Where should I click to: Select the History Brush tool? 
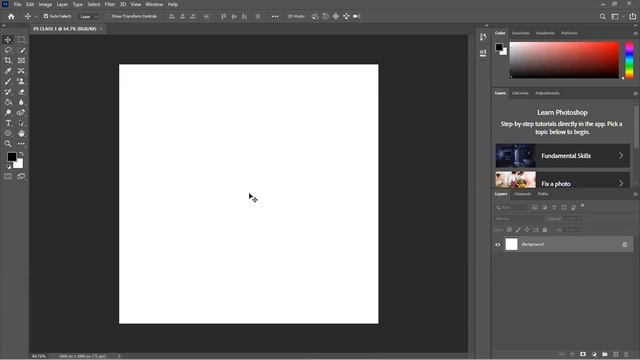8,92
